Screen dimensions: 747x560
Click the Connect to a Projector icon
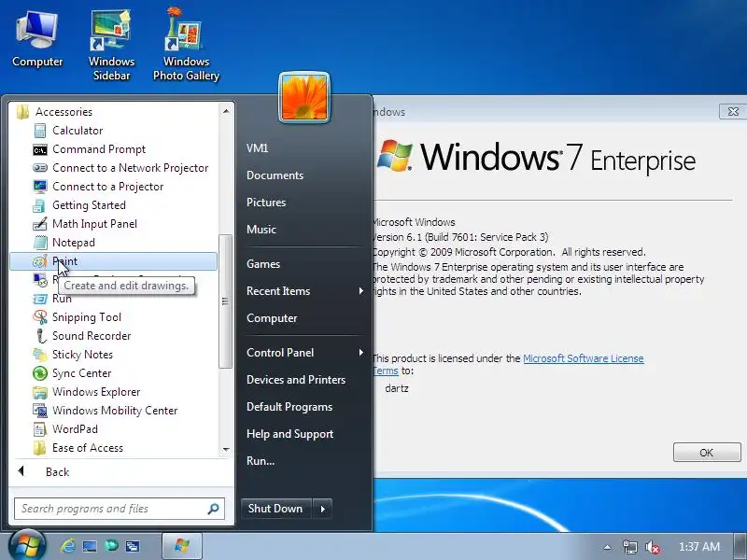click(40, 187)
